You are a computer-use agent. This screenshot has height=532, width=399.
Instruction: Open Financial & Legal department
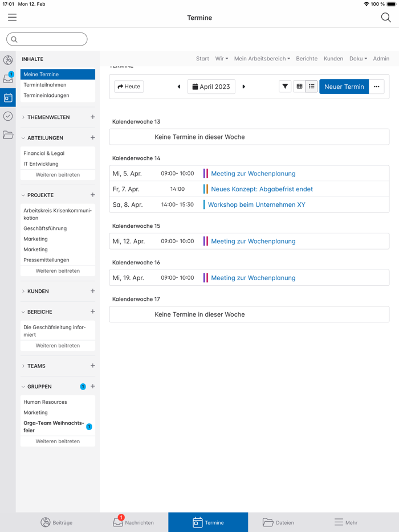click(44, 153)
